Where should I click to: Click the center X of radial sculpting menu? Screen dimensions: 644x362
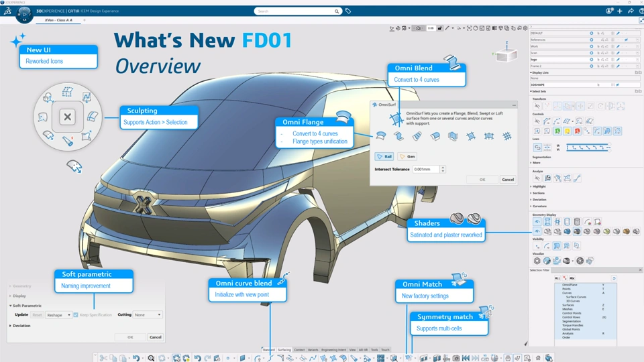67,117
